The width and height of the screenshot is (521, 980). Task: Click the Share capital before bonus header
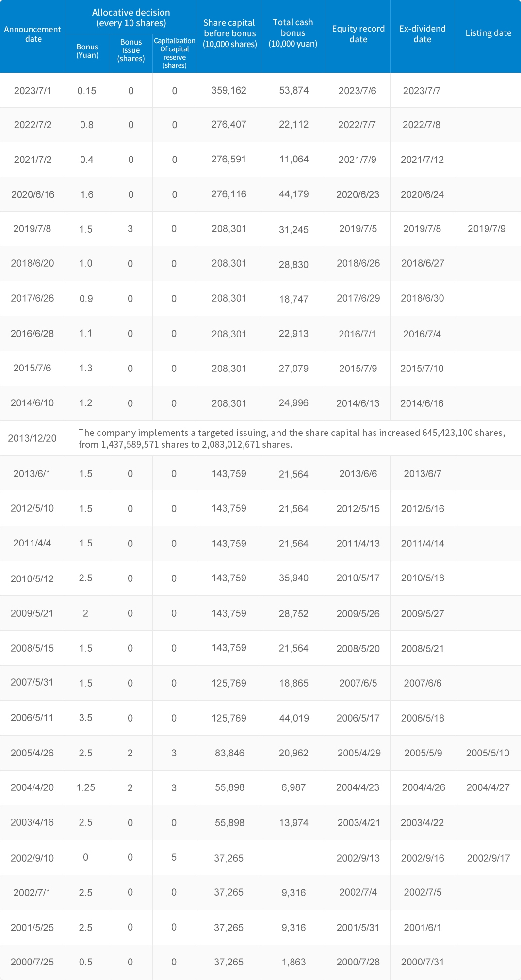(229, 33)
